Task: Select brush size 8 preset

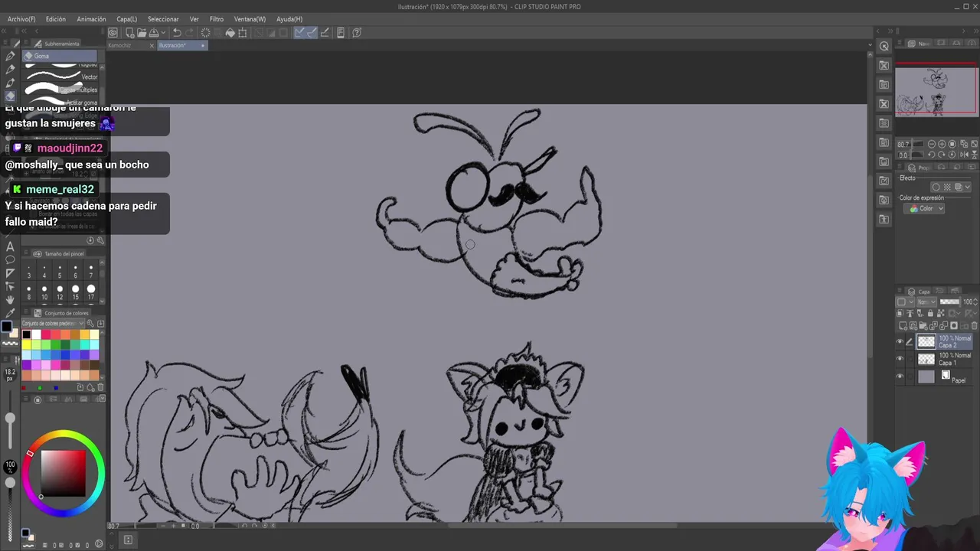Action: click(28, 292)
